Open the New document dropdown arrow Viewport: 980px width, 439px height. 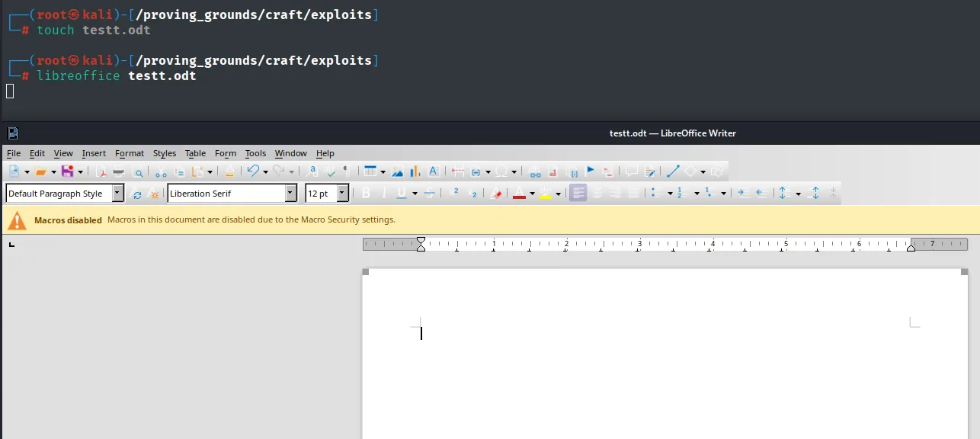[x=27, y=172]
